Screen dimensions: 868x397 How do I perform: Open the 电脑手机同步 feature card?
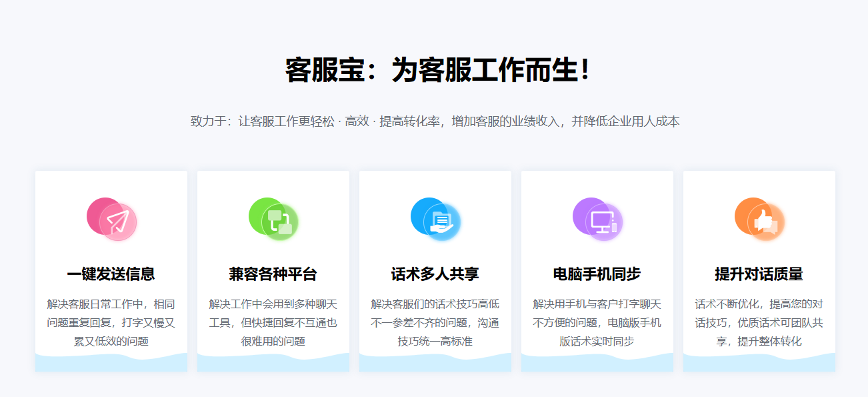click(x=597, y=270)
